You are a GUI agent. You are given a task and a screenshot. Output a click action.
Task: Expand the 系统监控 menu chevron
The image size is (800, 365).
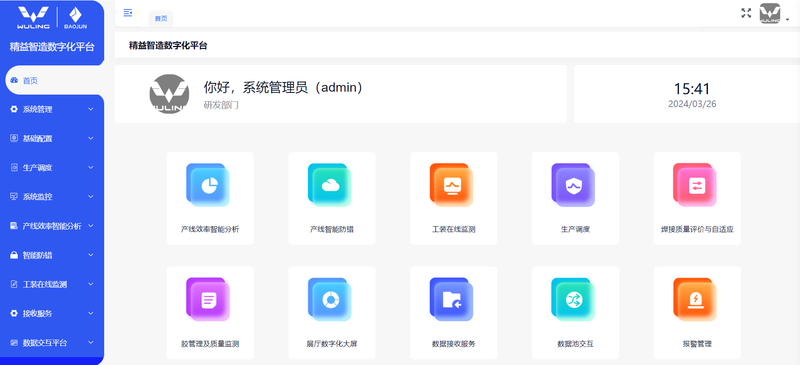[91, 197]
